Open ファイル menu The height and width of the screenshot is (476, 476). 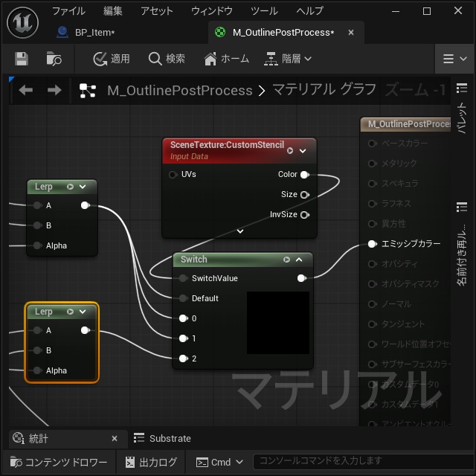click(68, 11)
